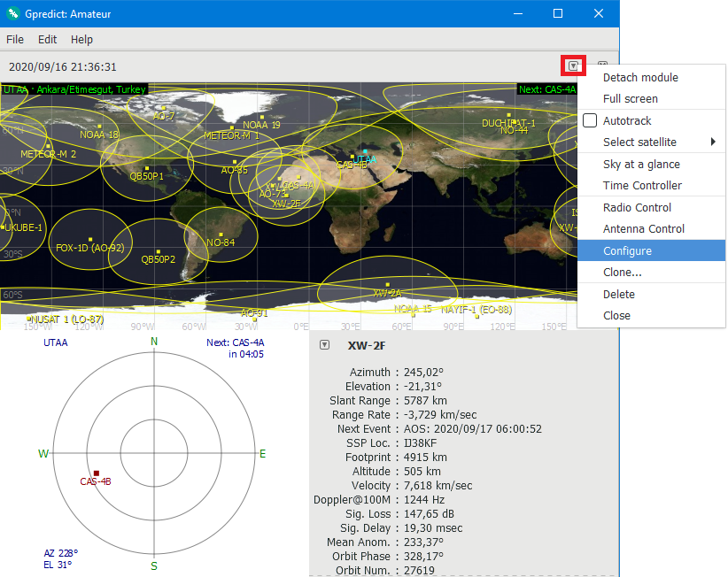
Task: Click the UTAA ground station marker on map
Action: click(366, 151)
